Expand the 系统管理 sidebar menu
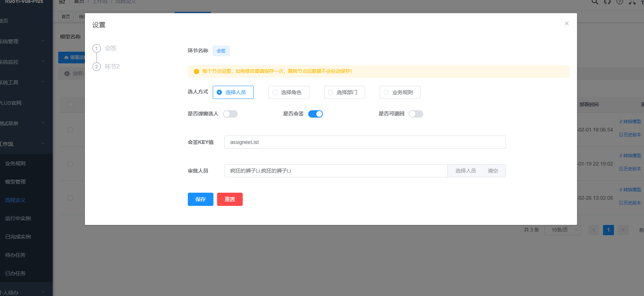This screenshot has width=644, height=296. 22,41
